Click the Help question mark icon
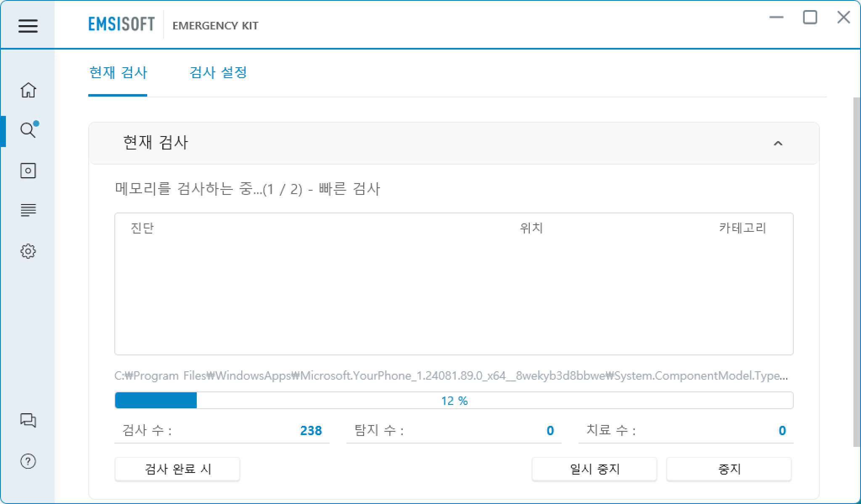Viewport: 861px width, 504px height. click(28, 461)
